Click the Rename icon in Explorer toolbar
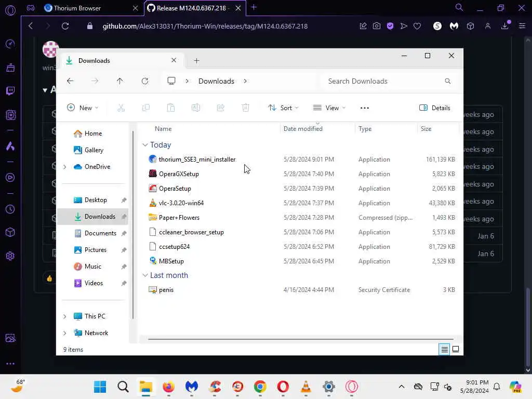Viewport: 532px width, 399px height. pos(196,108)
